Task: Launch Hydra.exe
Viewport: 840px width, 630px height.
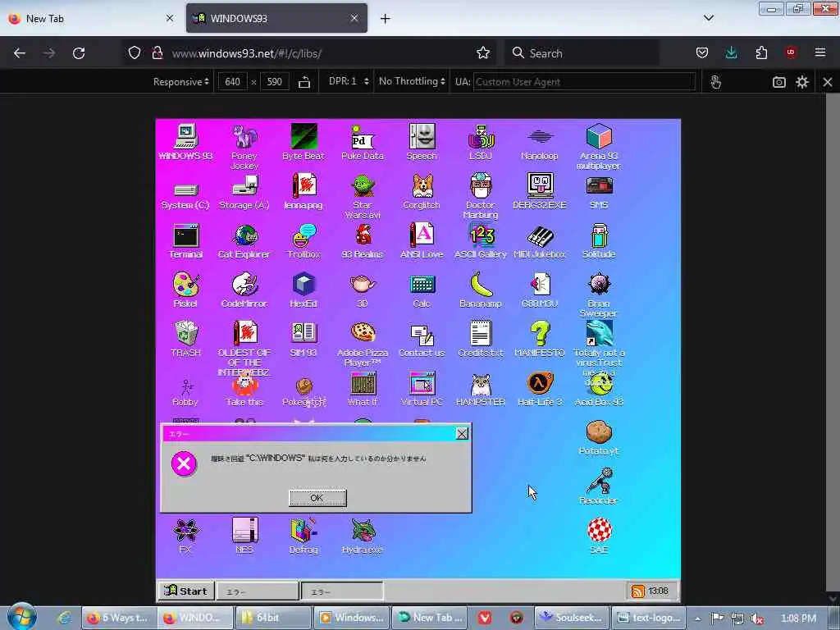Action: click(363, 536)
